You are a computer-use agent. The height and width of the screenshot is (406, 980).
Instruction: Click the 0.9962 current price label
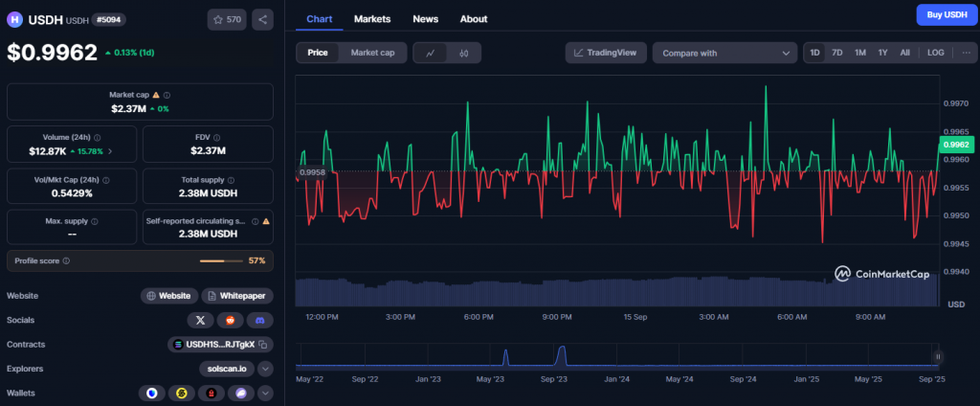tap(956, 145)
